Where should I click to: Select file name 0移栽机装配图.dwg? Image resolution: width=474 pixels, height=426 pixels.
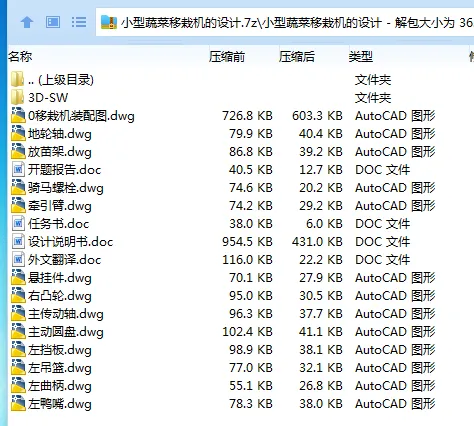(81, 116)
